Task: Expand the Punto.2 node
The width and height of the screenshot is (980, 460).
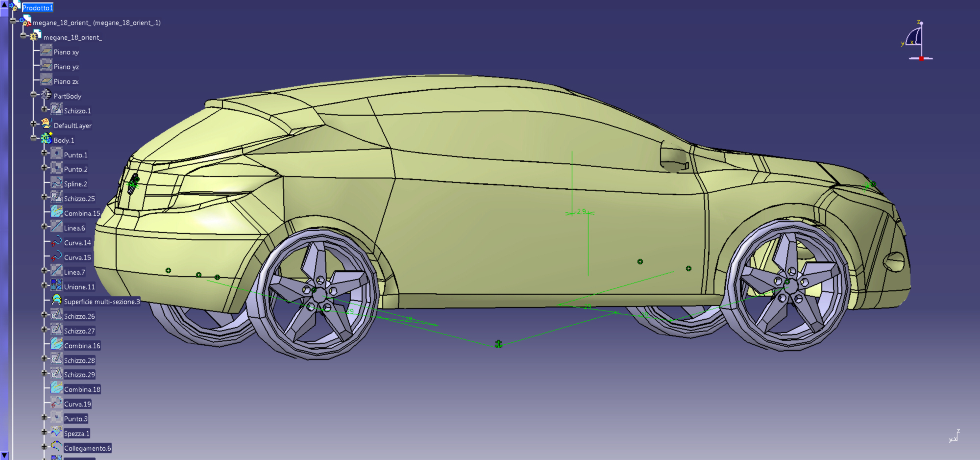Action: click(44, 168)
